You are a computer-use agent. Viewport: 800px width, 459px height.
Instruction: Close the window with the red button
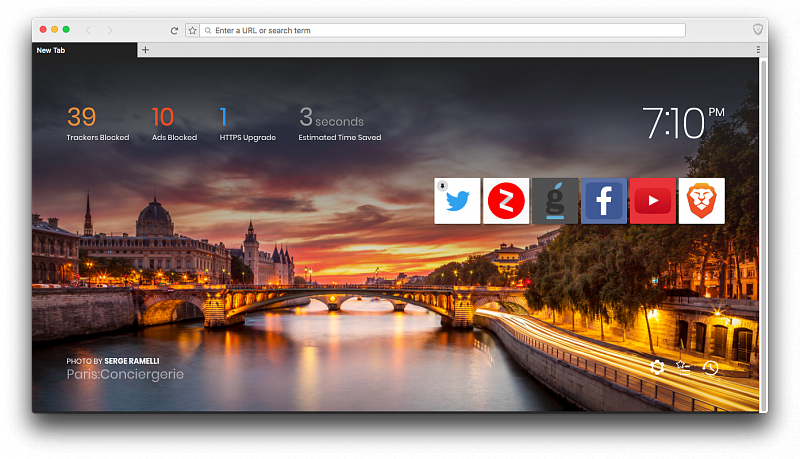point(43,30)
